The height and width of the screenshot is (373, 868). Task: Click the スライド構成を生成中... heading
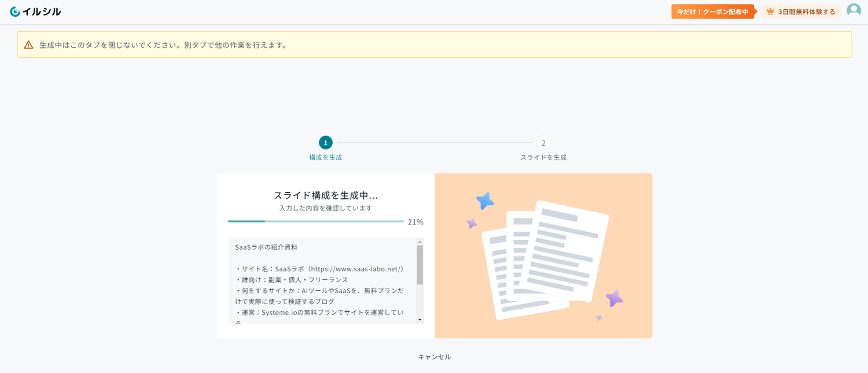(326, 195)
